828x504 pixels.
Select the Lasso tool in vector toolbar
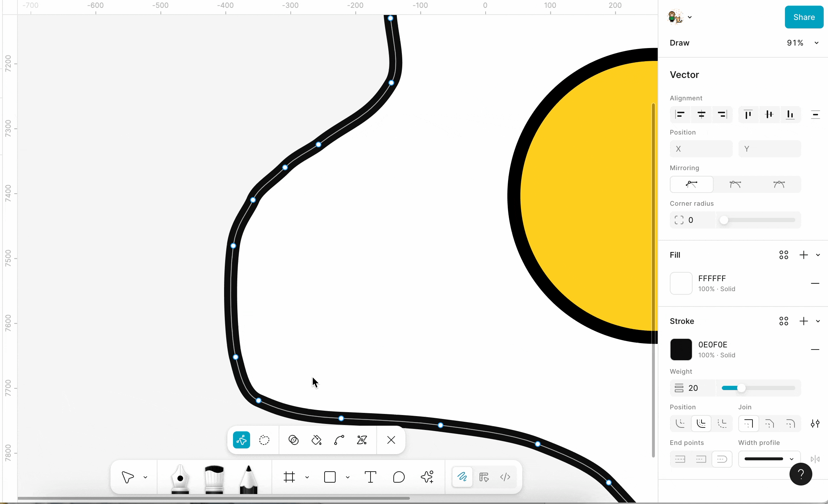[x=264, y=440]
